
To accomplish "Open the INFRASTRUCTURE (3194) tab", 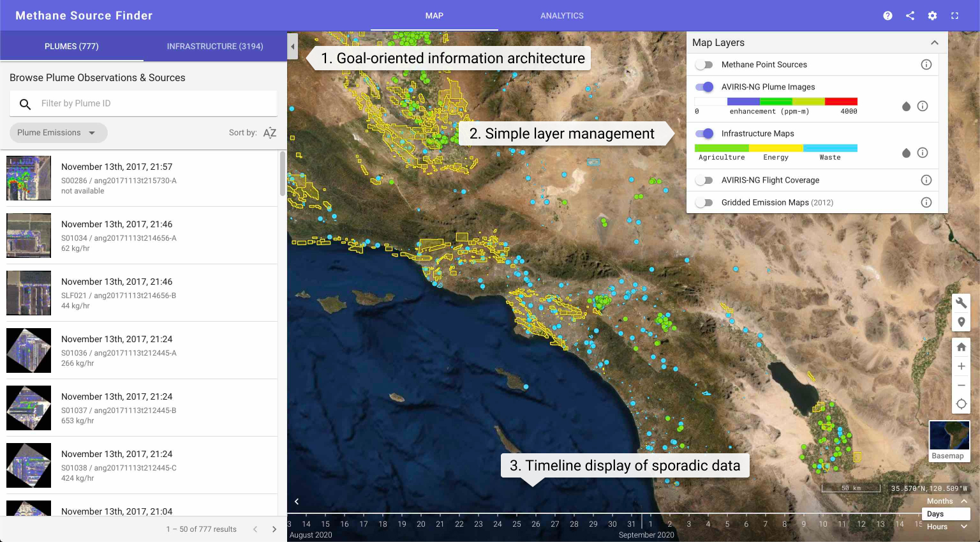I will (215, 46).
